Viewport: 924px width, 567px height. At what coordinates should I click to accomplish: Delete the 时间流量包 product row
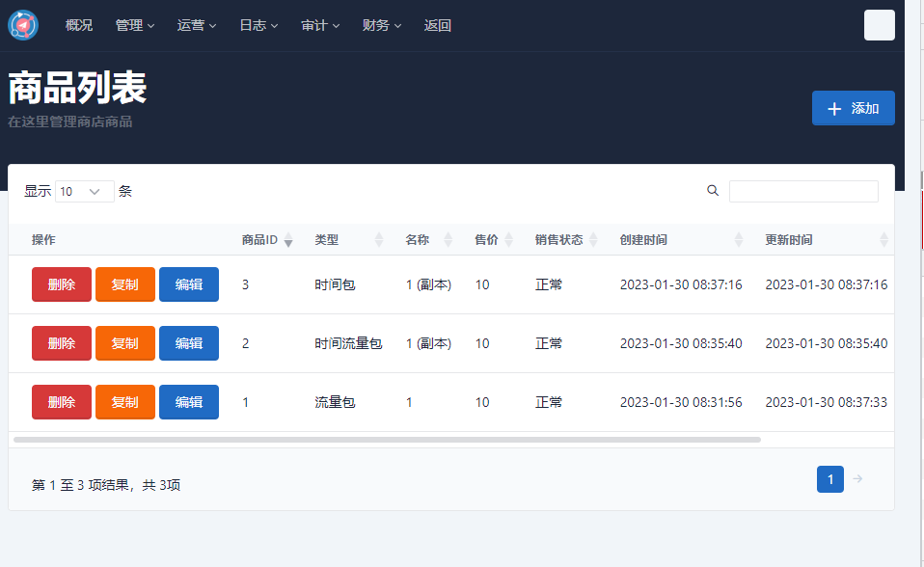tap(62, 343)
